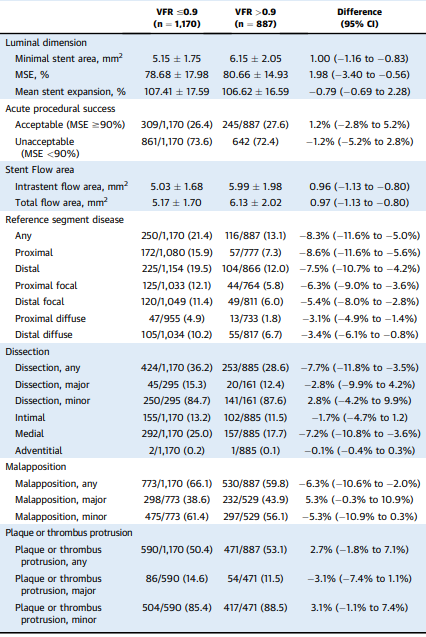Click the Minimal stent area row label
Viewport: 426px width, 637px height.
tap(69, 58)
